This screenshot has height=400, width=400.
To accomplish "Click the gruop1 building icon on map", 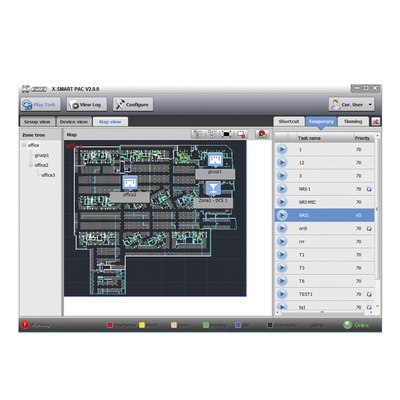I will click(x=215, y=160).
